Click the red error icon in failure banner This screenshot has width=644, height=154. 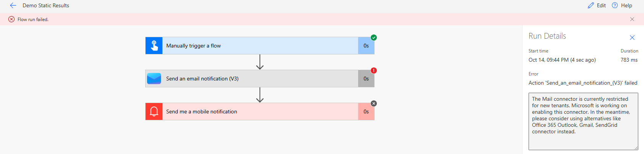tap(11, 19)
